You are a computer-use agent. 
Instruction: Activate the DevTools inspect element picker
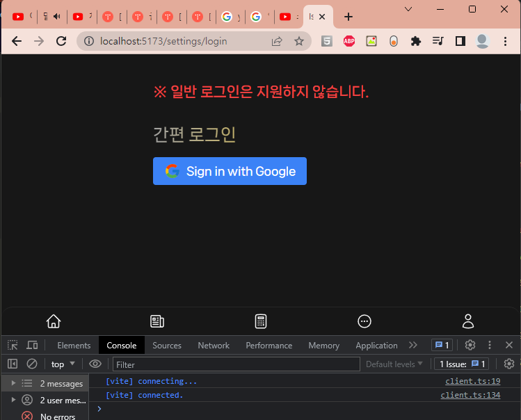[13, 345]
